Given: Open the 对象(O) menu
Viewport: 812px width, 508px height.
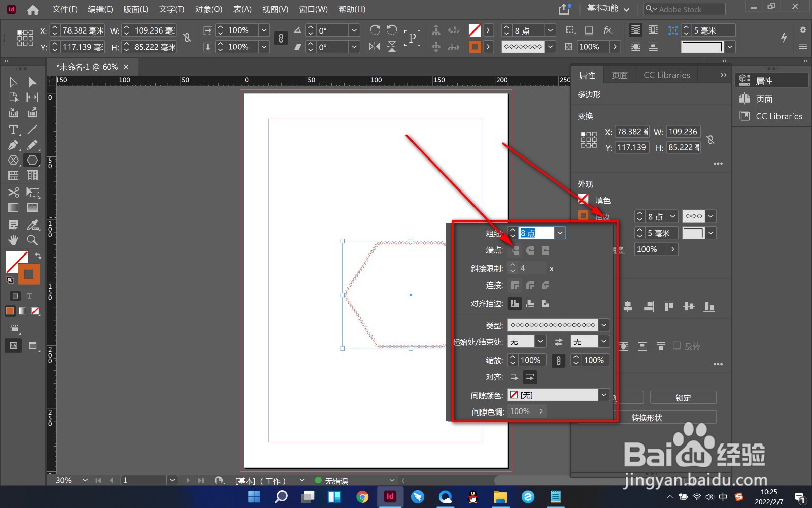Looking at the screenshot, I should [209, 9].
